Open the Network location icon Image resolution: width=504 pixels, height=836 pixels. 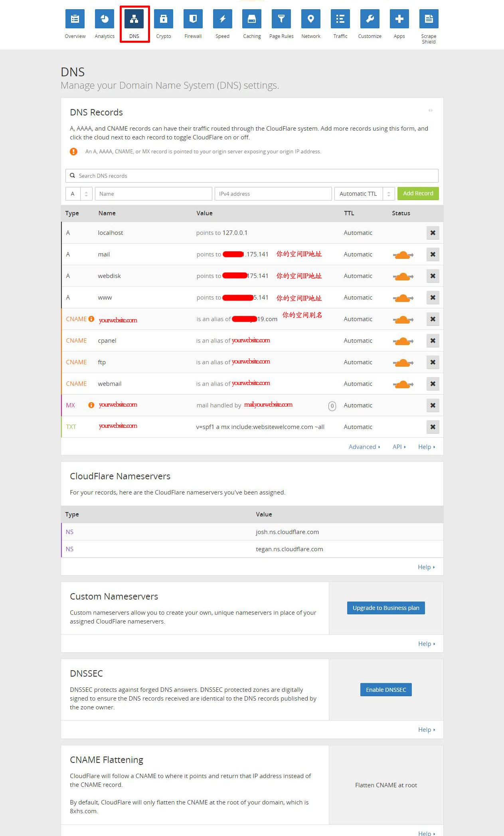(311, 19)
